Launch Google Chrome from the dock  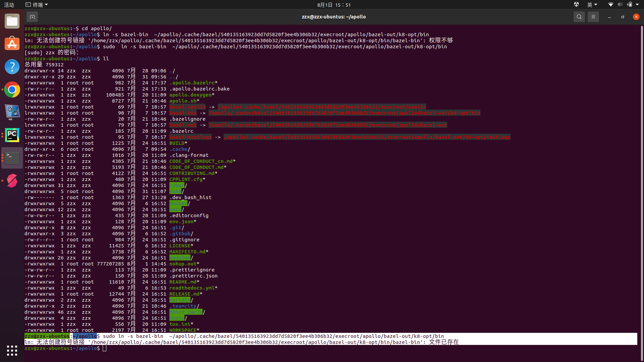coord(12,89)
